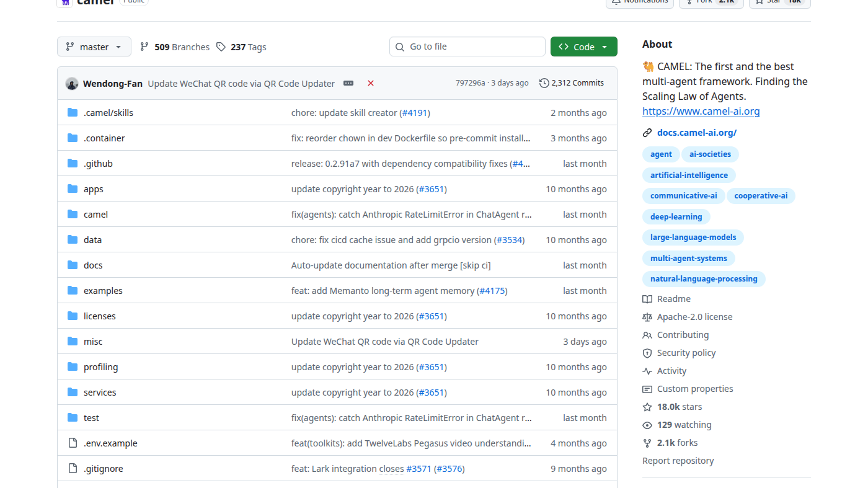Open the Custom properties link
The height and width of the screenshot is (488, 868).
tap(688, 389)
